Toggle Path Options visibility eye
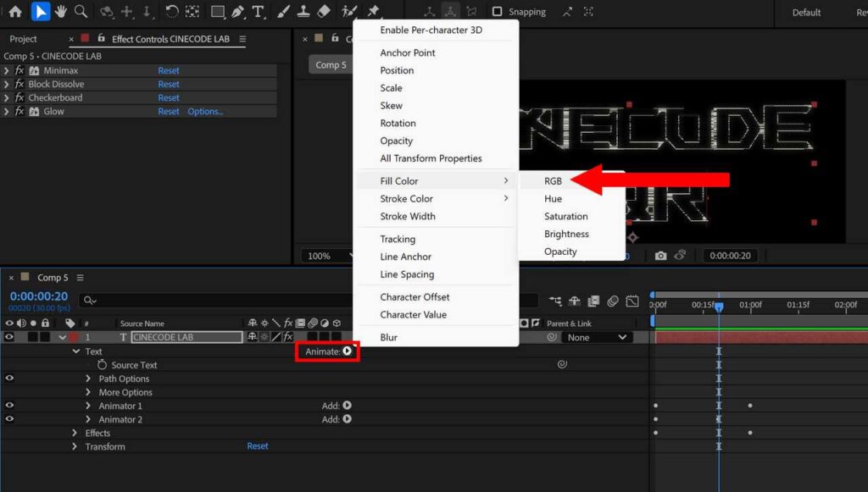 pyautogui.click(x=9, y=379)
